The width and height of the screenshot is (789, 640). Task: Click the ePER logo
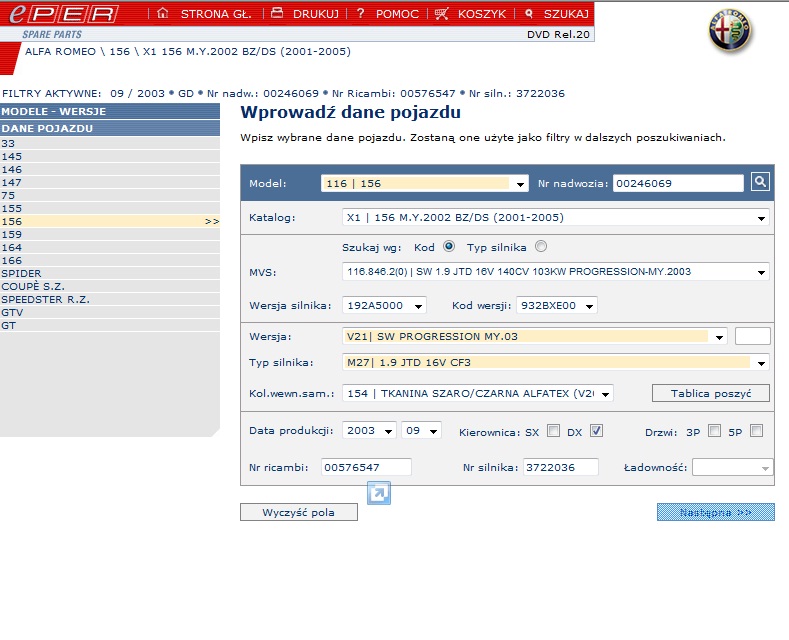64,14
